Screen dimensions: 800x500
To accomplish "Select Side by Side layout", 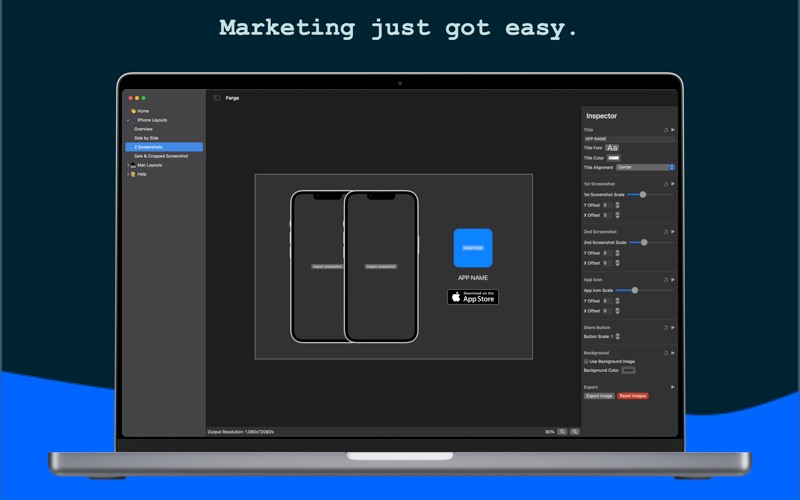I will coord(146,138).
